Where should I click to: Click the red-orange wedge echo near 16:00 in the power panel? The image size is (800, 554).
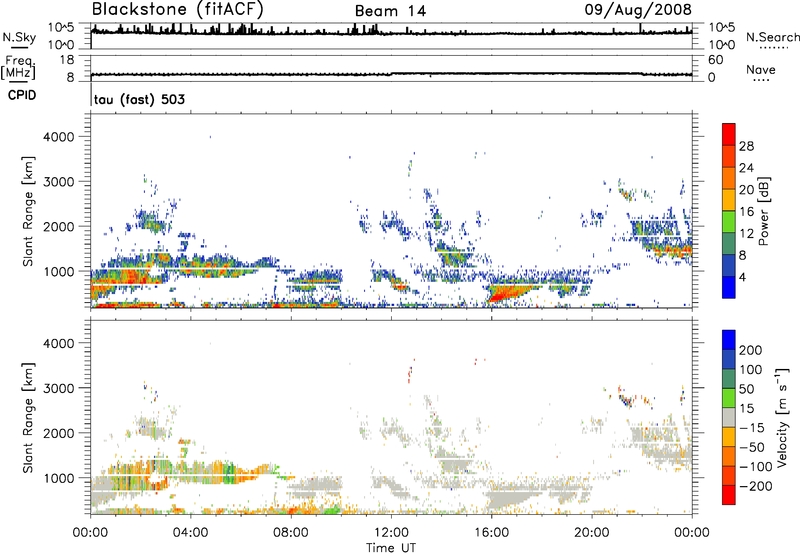pyautogui.click(x=510, y=293)
